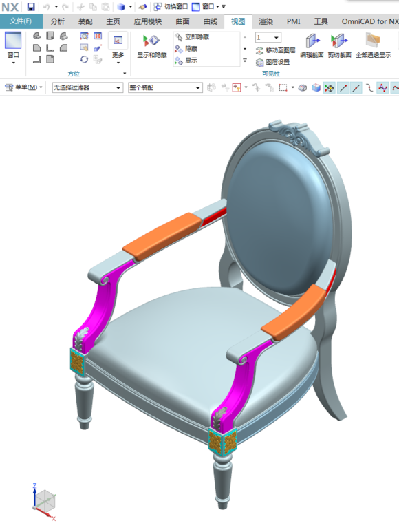
Task: Click the 菜单(M) menu button
Action: pos(24,87)
